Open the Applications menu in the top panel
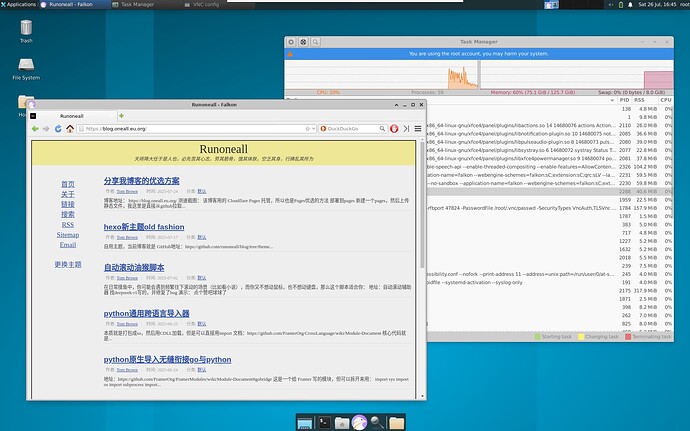The height and width of the screenshot is (431, 690). tap(18, 4)
